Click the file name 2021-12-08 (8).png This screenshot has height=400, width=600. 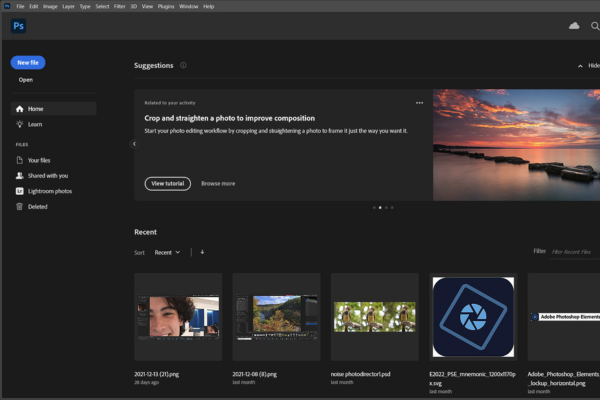pyautogui.click(x=254, y=374)
